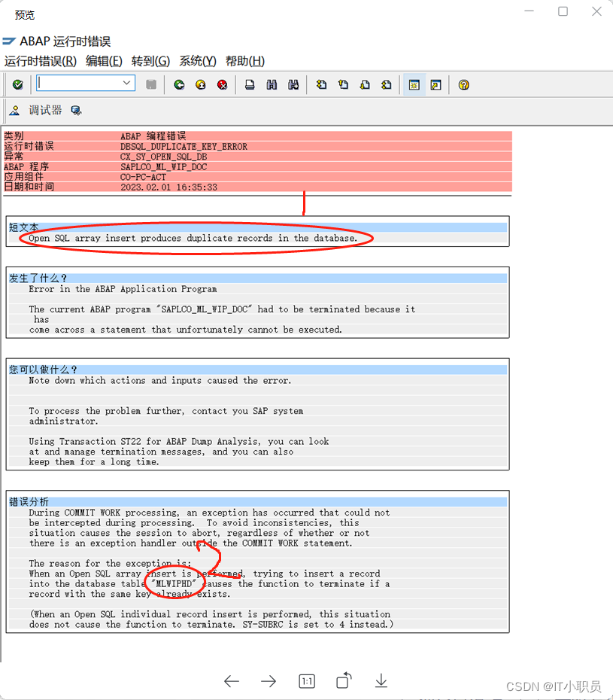Viewport: 613px width, 700px height.
Task: Go to first page icon
Action: coord(321,84)
